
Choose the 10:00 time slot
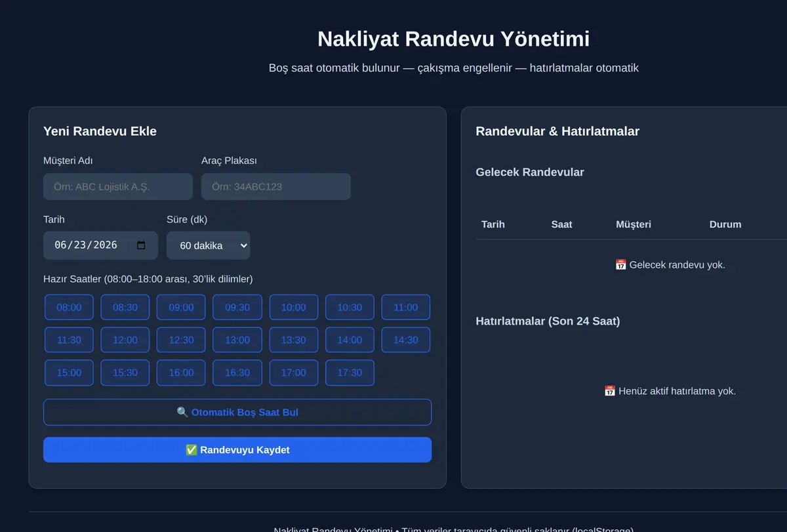point(294,307)
